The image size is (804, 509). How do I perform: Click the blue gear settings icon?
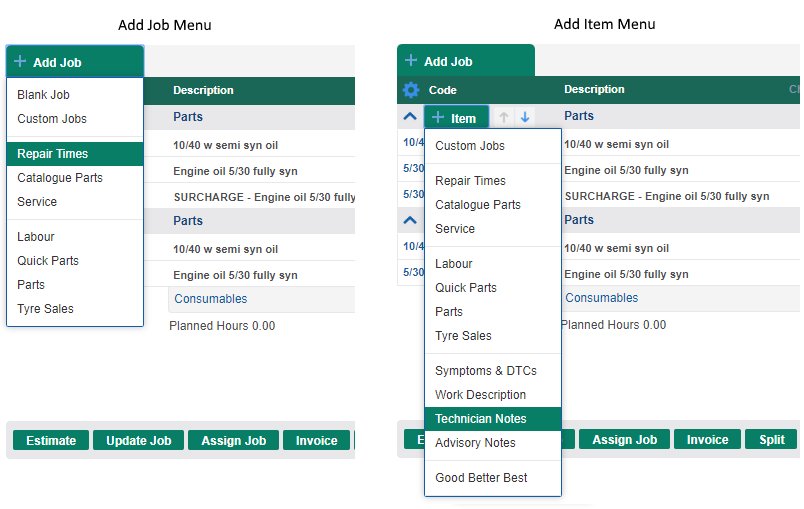tap(410, 90)
